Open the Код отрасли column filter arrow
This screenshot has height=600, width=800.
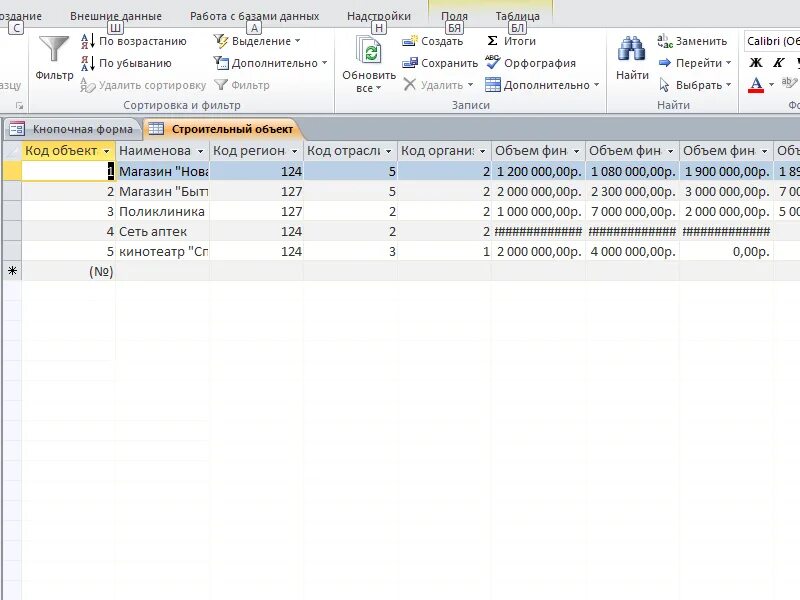click(x=388, y=151)
